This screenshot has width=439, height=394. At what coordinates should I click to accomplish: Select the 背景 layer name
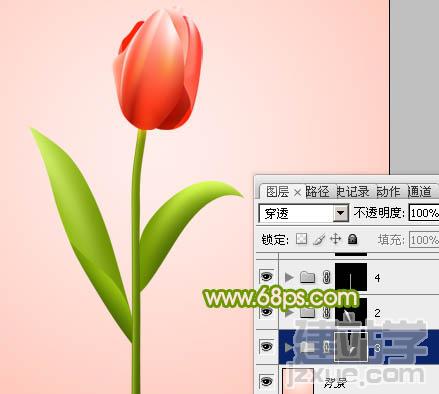point(335,383)
